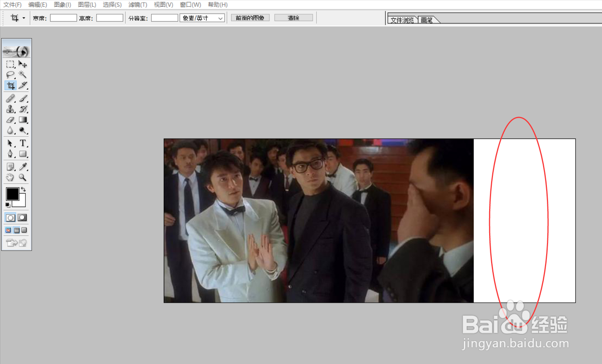Reset to default black and white colors
Image resolution: width=602 pixels, height=364 pixels.
(8, 205)
